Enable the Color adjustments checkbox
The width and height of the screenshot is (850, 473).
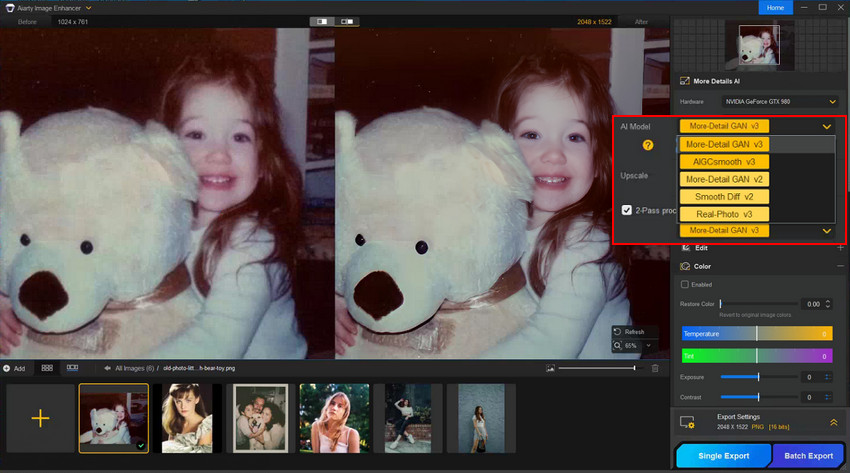coord(685,285)
